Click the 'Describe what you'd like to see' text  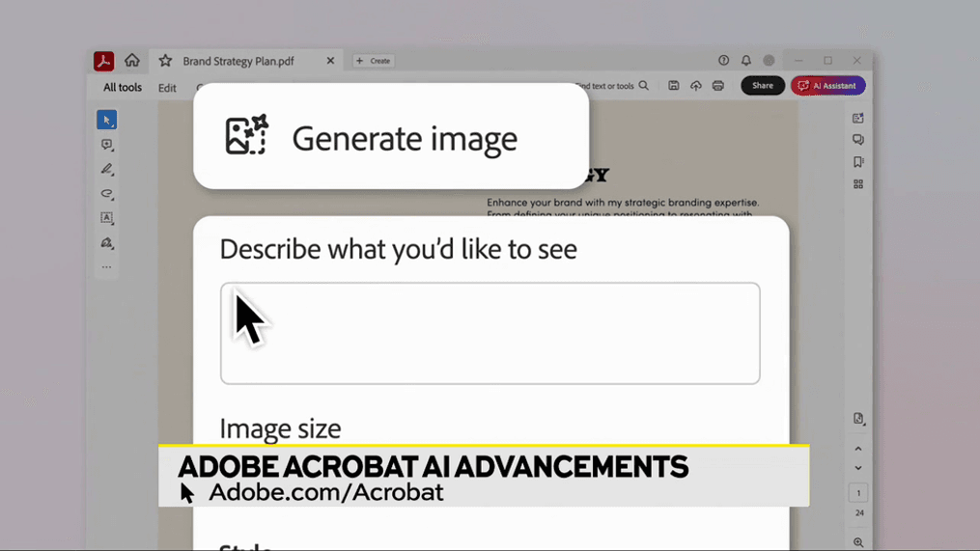398,249
